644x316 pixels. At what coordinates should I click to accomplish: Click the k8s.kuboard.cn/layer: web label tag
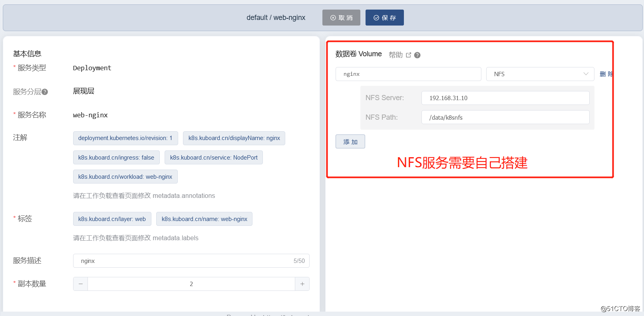click(x=112, y=219)
